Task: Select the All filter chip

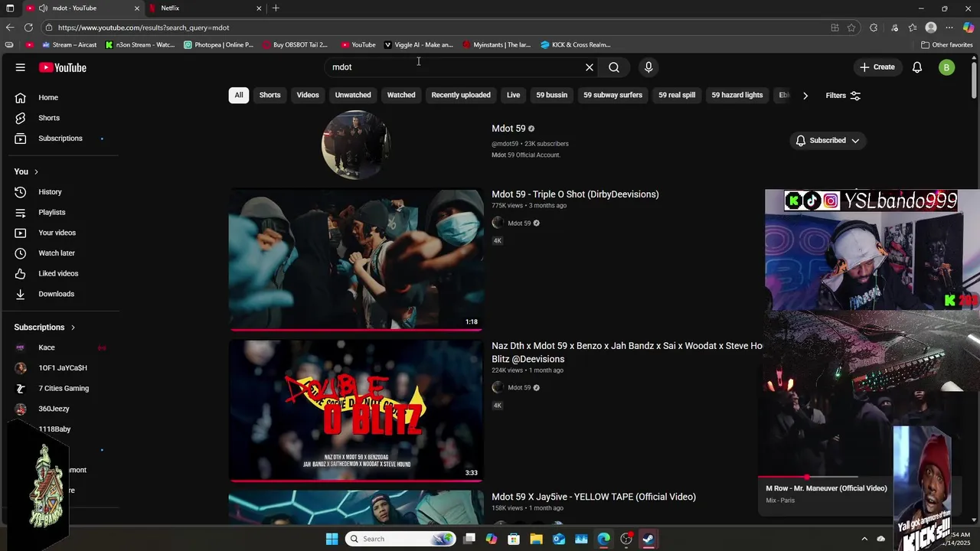Action: 239,95
